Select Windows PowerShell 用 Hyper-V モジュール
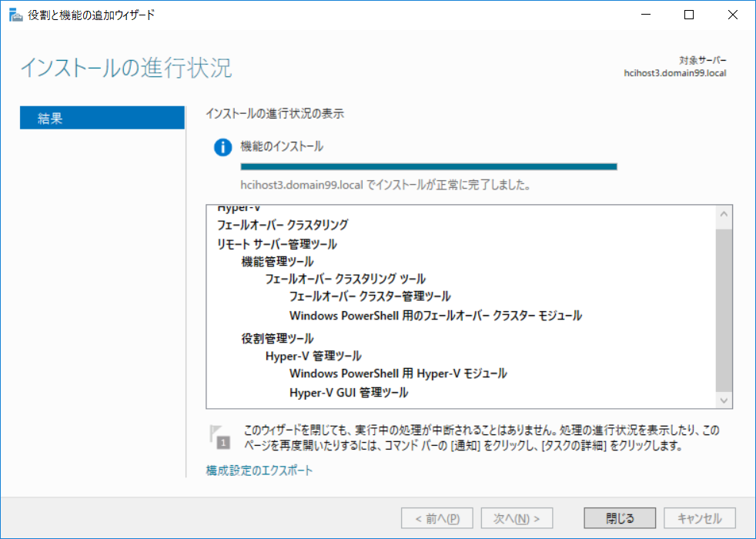Image resolution: width=756 pixels, height=539 pixels. (398, 373)
